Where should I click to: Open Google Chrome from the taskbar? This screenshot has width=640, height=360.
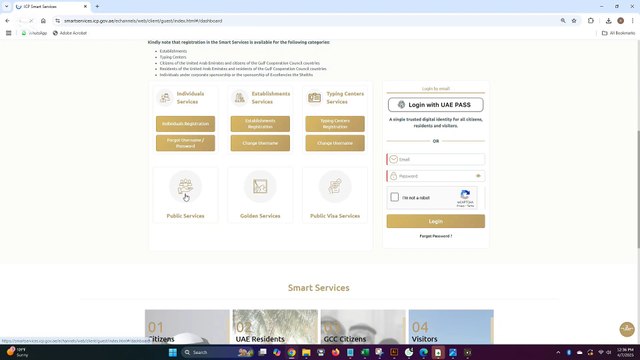click(x=291, y=352)
